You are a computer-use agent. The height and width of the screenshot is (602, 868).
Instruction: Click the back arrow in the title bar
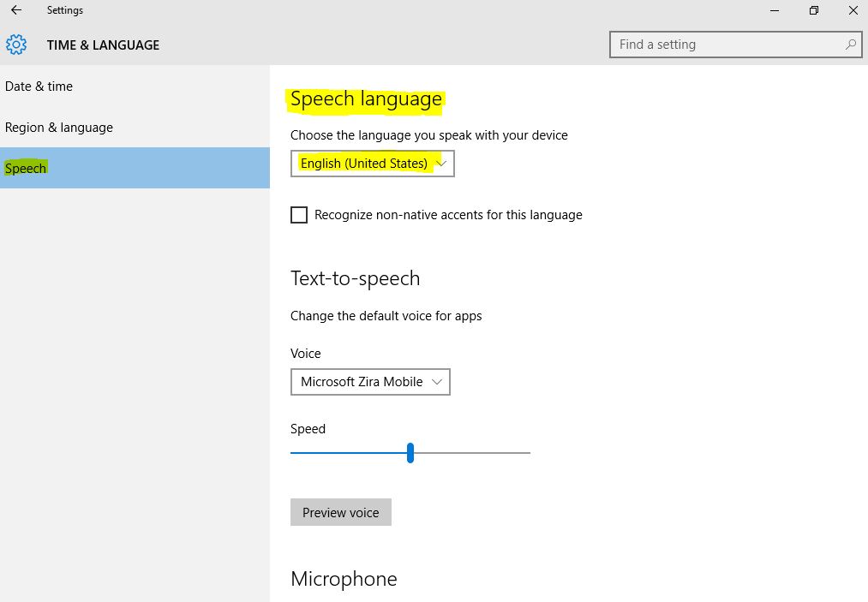[x=15, y=10]
